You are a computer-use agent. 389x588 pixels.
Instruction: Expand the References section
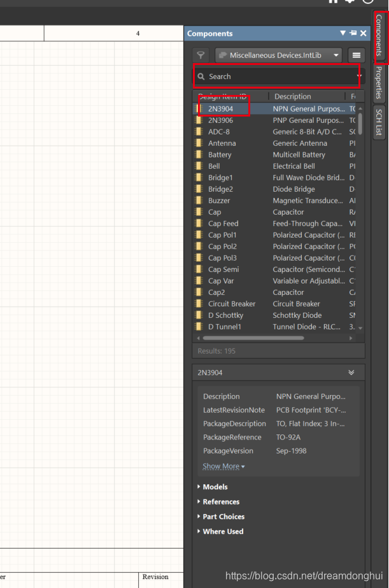(218, 502)
